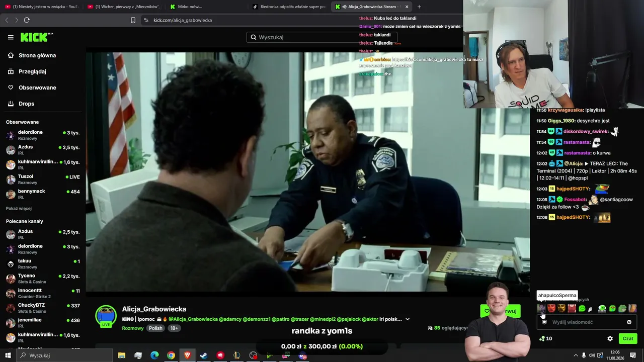Click the microphone icon in system tray
The image size is (644, 362).
click(x=584, y=355)
